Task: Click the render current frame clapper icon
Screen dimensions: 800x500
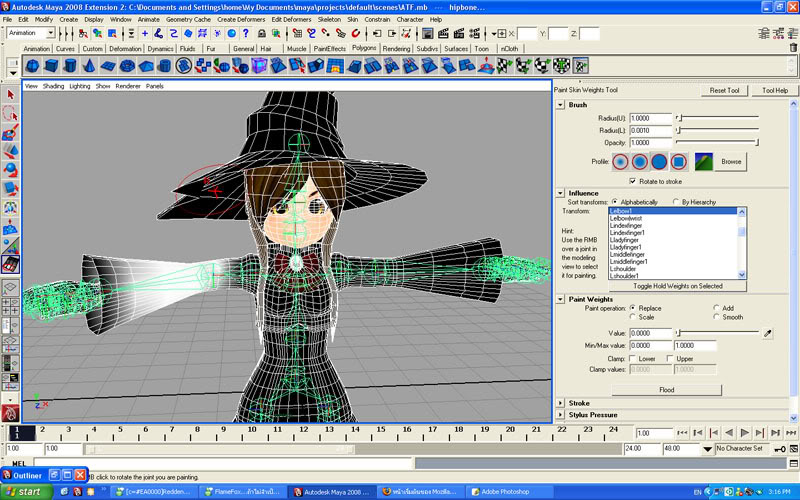Action: 443,34
